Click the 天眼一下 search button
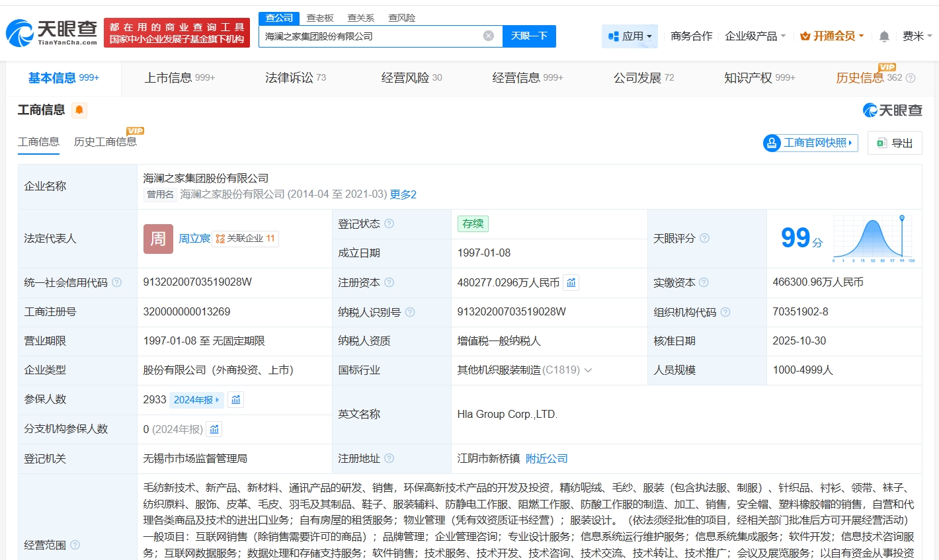 click(x=529, y=36)
